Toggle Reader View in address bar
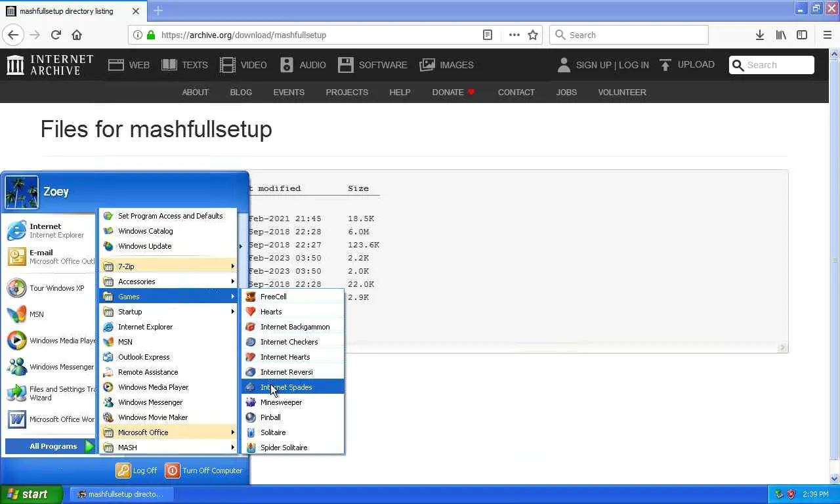The width and height of the screenshot is (840, 504). 488,35
